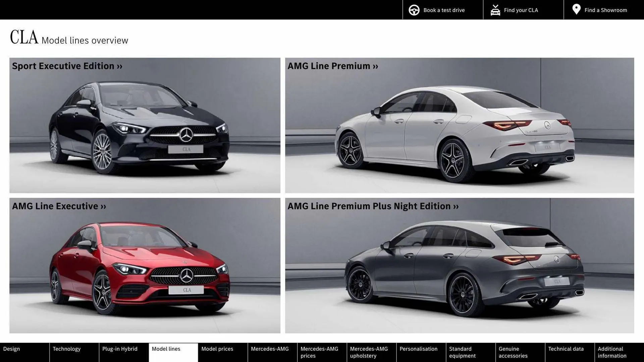Click the location pin showroom icon

coord(576,9)
